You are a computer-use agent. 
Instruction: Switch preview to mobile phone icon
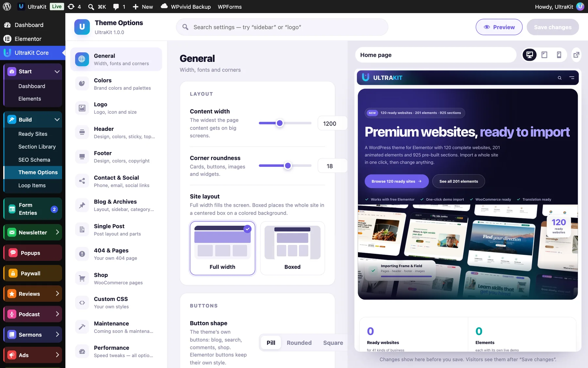(x=559, y=55)
